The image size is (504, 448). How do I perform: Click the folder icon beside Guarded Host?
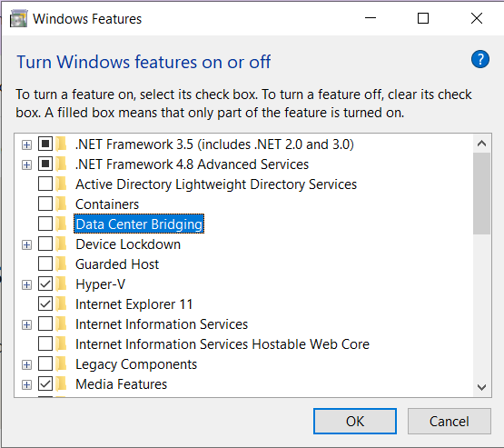click(61, 264)
